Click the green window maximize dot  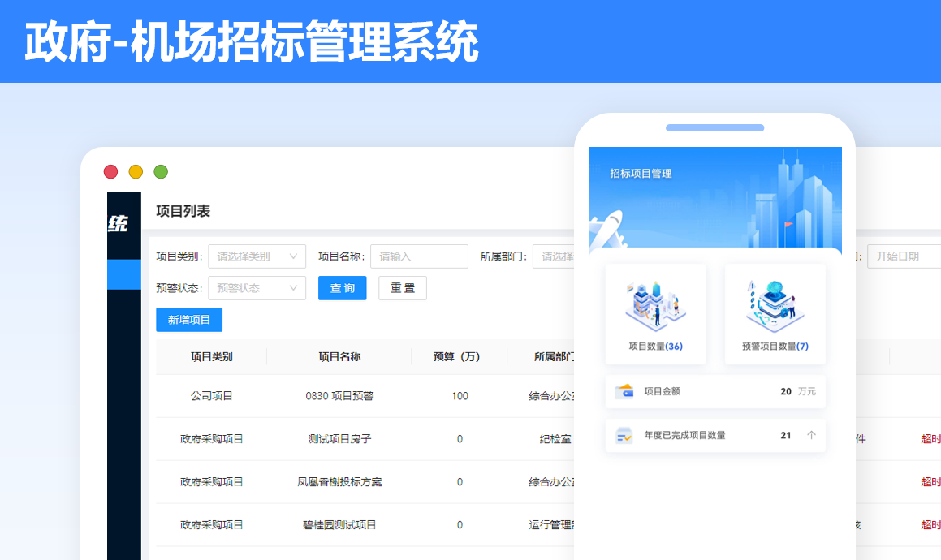161,172
